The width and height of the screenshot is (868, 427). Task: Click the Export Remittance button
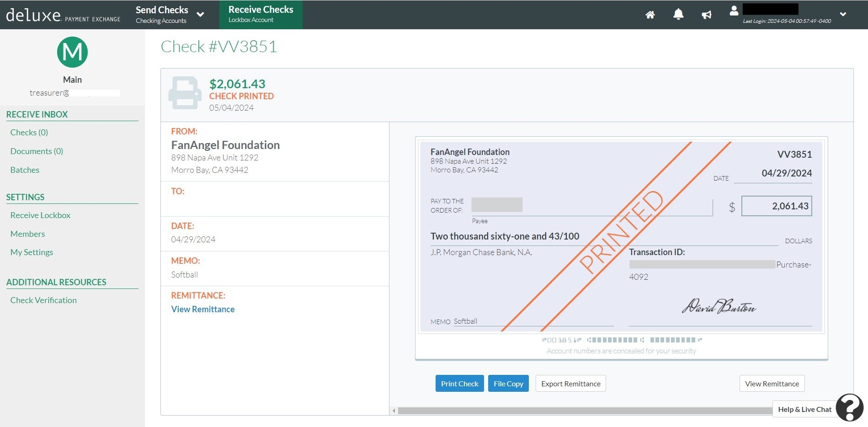[x=570, y=384]
